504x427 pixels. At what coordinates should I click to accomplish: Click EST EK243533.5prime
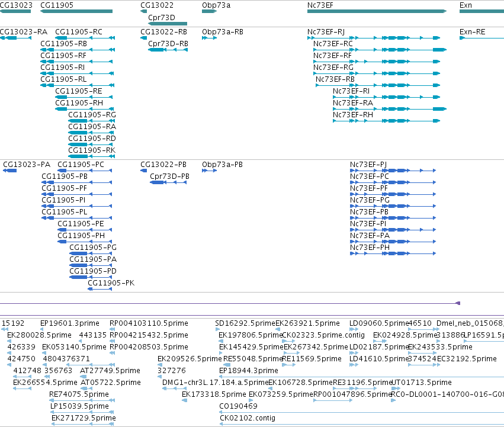point(440,347)
